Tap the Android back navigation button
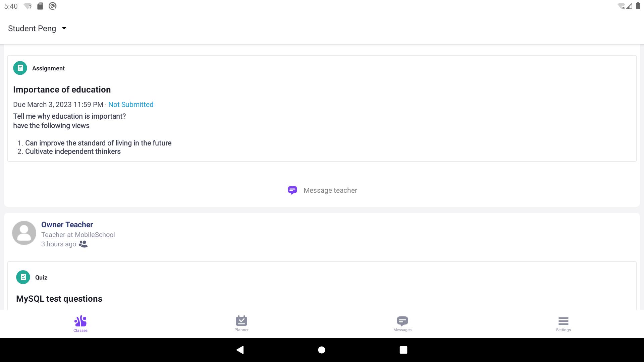Screen dimensions: 644x362 tap(240, 350)
